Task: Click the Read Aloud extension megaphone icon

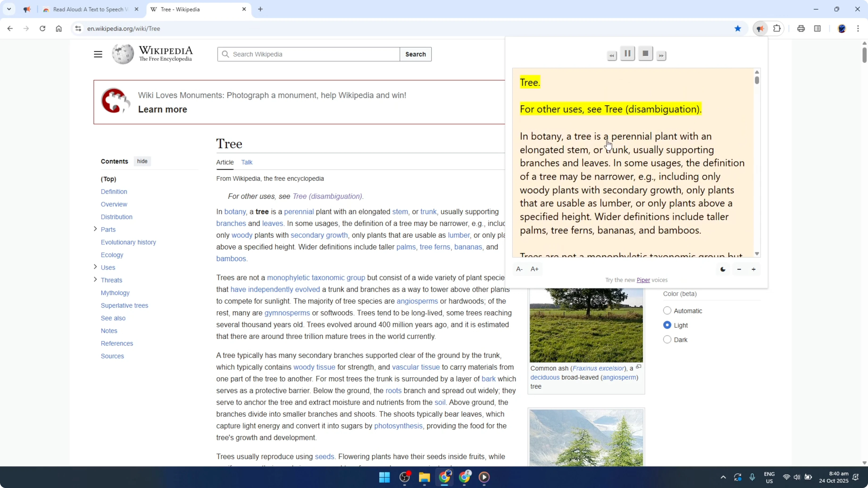Action: [760, 29]
